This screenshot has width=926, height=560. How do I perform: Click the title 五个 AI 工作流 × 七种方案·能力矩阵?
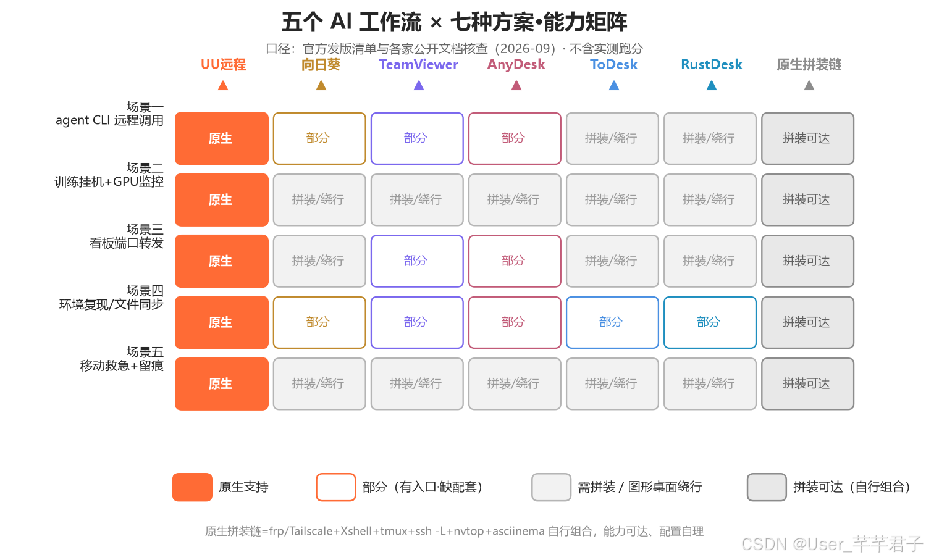point(454,22)
